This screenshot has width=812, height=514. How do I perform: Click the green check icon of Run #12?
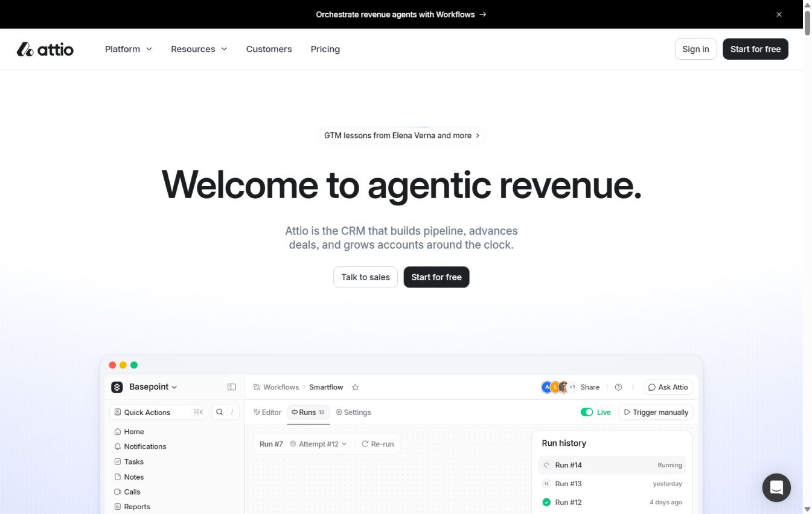(546, 503)
